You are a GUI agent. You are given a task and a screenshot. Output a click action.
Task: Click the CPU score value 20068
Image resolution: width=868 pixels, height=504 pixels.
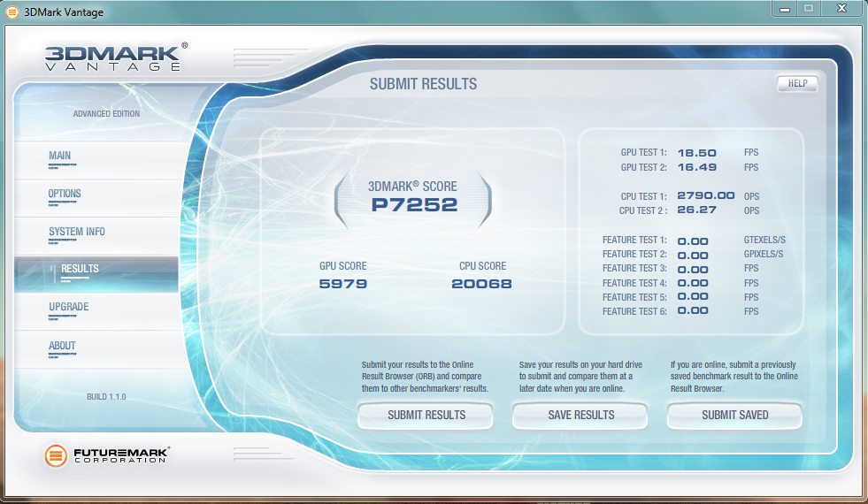481,284
